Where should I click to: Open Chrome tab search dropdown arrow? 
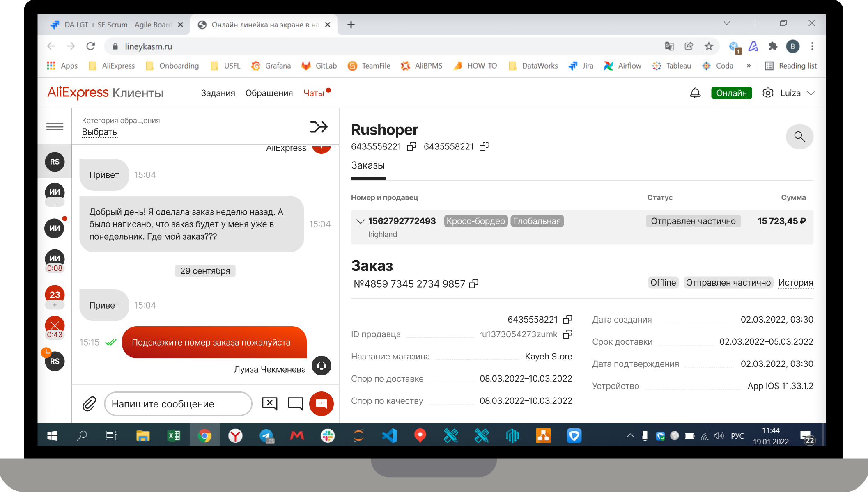[x=727, y=23]
